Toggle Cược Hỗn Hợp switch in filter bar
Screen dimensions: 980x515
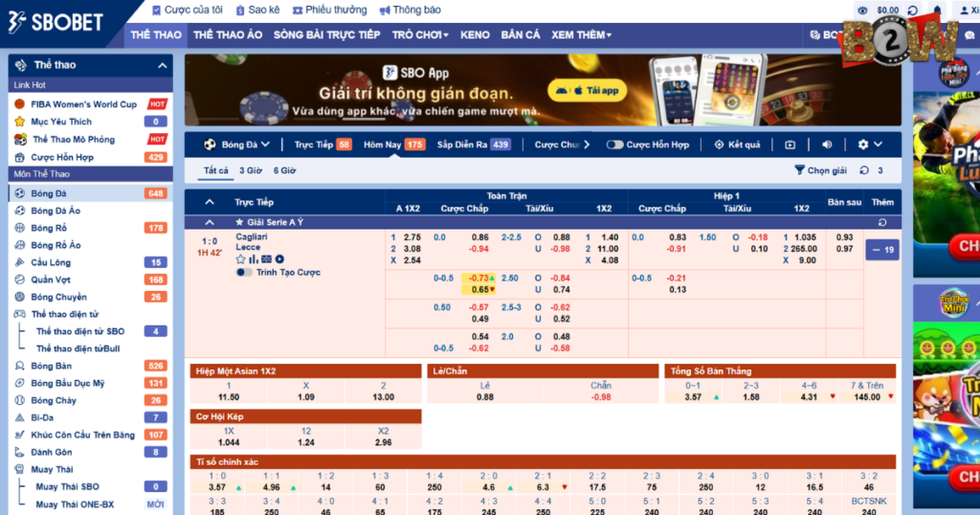(614, 145)
